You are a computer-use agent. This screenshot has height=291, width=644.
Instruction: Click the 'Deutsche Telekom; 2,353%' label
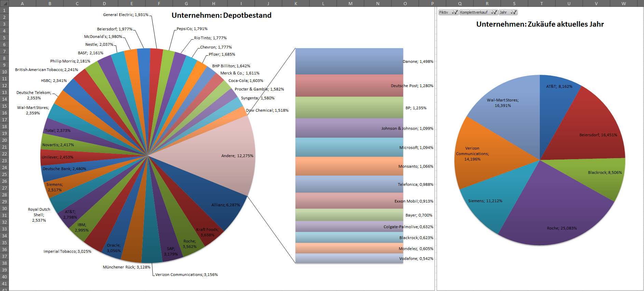pyautogui.click(x=34, y=95)
